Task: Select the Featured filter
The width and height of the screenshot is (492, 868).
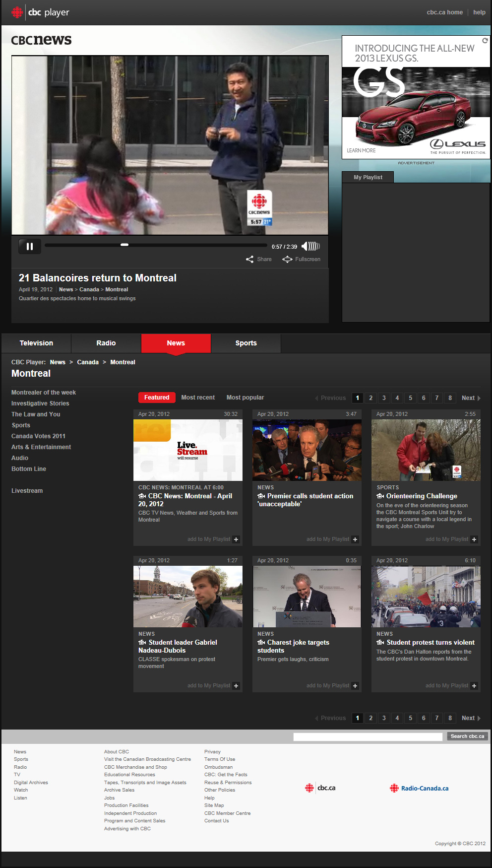Action: (x=157, y=398)
